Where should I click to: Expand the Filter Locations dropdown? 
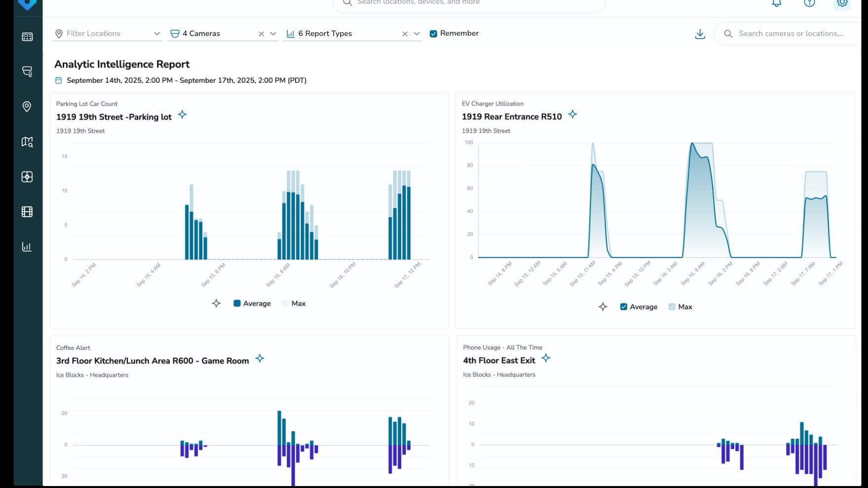(x=157, y=34)
